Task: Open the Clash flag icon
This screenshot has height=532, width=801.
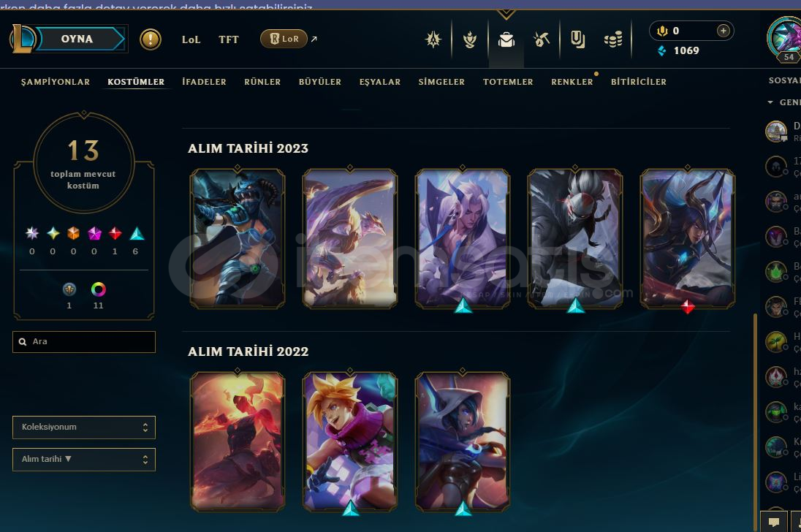Action: click(577, 39)
